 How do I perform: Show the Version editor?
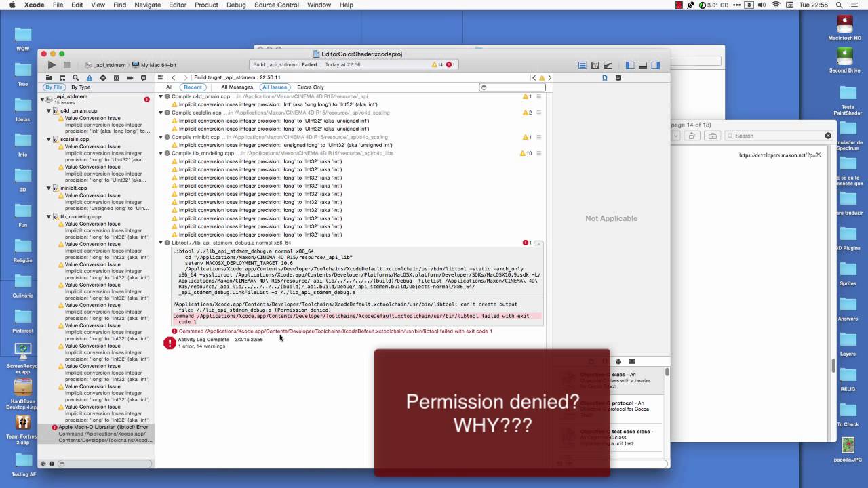pos(608,65)
